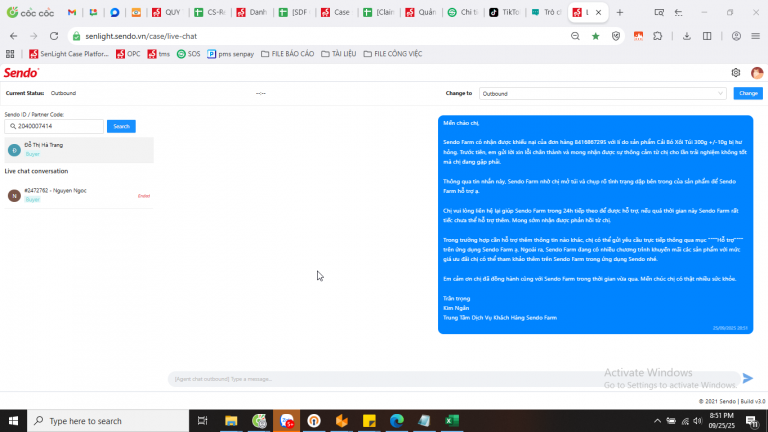Open the user avatar menu
The height and width of the screenshot is (432, 768).
757,72
